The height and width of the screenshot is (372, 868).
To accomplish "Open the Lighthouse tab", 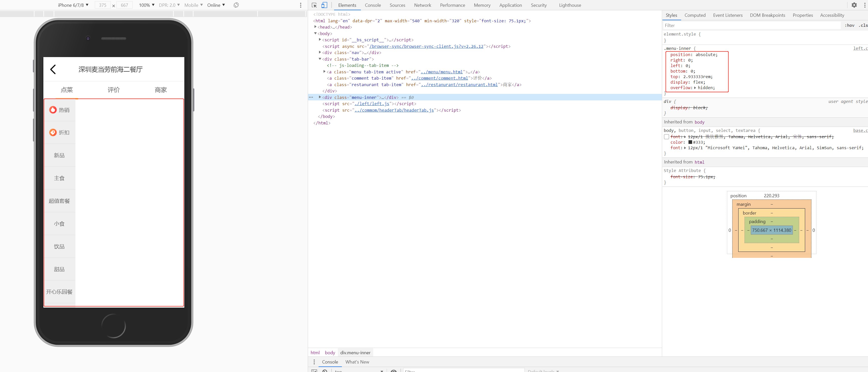I will 570,5.
